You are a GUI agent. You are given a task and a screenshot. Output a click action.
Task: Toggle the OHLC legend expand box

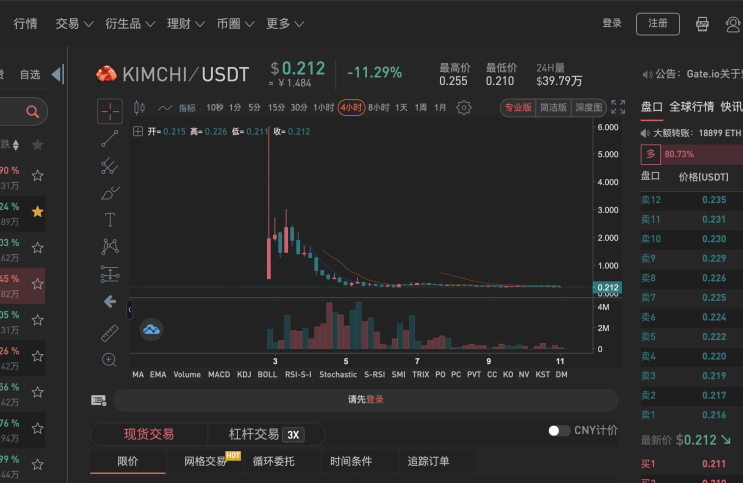pos(138,131)
